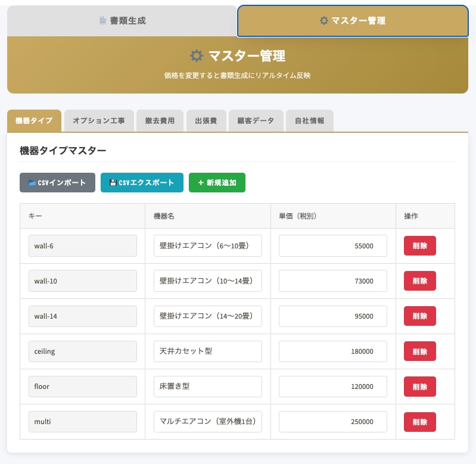The width and height of the screenshot is (476, 464).
Task: Open the 機器タイプ sub-tab
Action: coord(34,121)
